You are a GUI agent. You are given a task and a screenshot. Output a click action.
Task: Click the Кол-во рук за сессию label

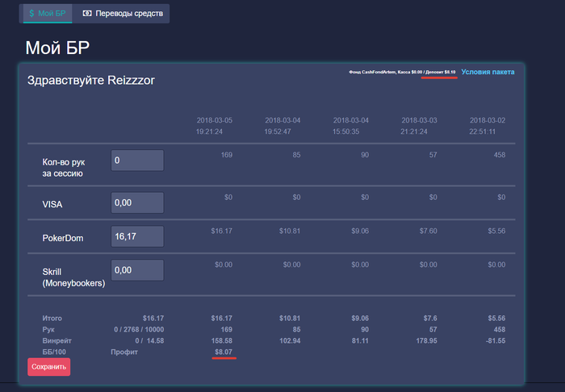coord(64,168)
